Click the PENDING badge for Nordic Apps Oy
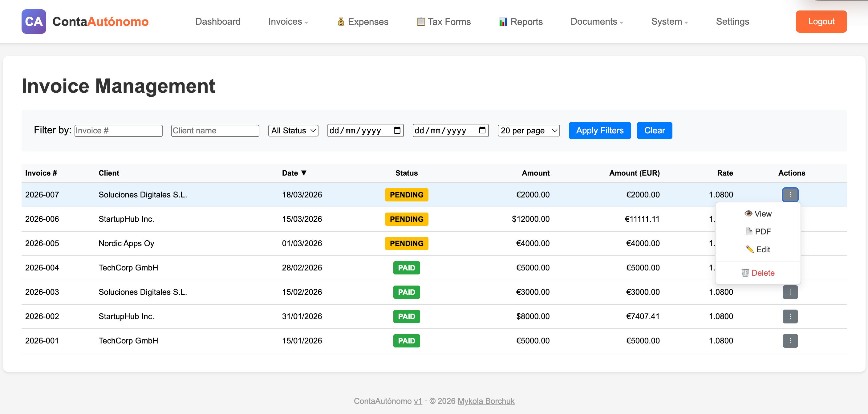868x414 pixels. (406, 243)
